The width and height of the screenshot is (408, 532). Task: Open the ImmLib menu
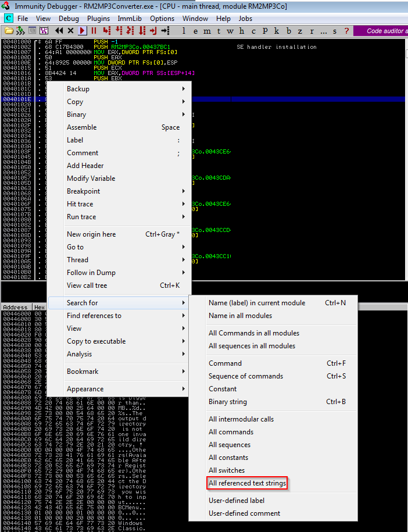click(x=130, y=19)
